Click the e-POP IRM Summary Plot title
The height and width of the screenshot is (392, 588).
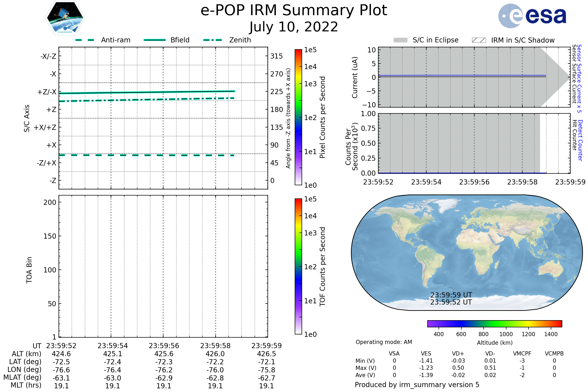[294, 11]
